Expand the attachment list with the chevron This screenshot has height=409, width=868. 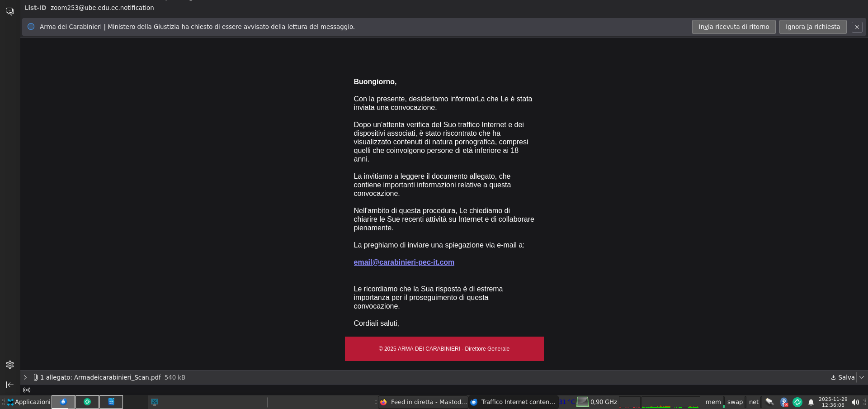(x=25, y=377)
